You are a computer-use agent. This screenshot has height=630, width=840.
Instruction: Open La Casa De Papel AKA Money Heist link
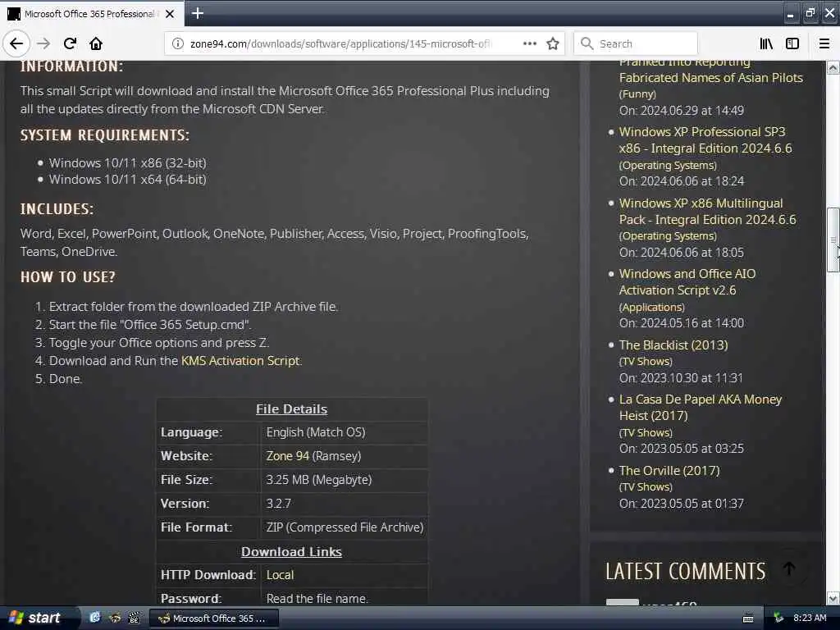click(701, 407)
